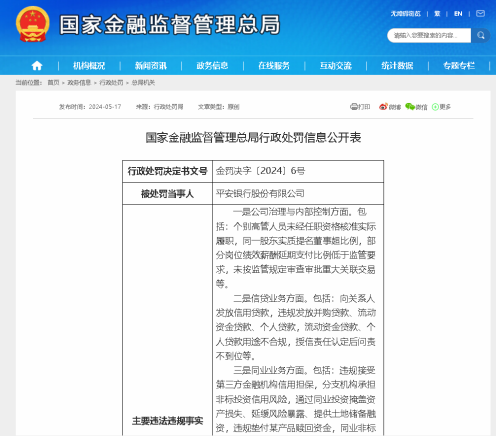Select the cell 金罚决字〔2024〕6号

pyautogui.click(x=298, y=171)
